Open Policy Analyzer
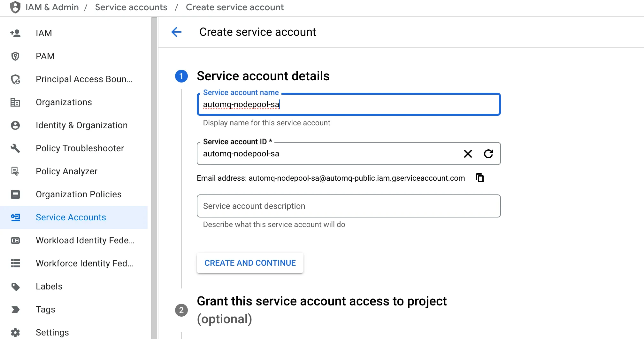The width and height of the screenshot is (644, 339). 74,171
